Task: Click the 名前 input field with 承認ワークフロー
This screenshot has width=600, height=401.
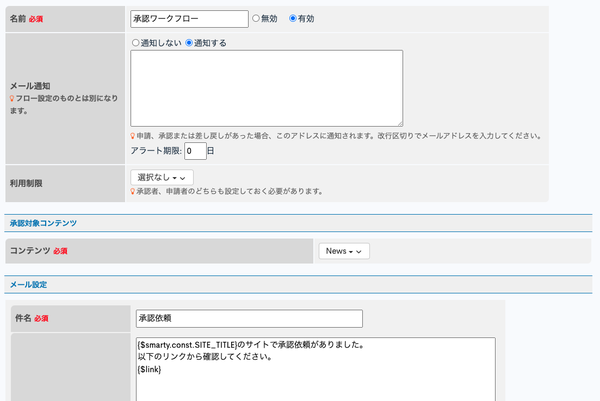Action: point(189,19)
